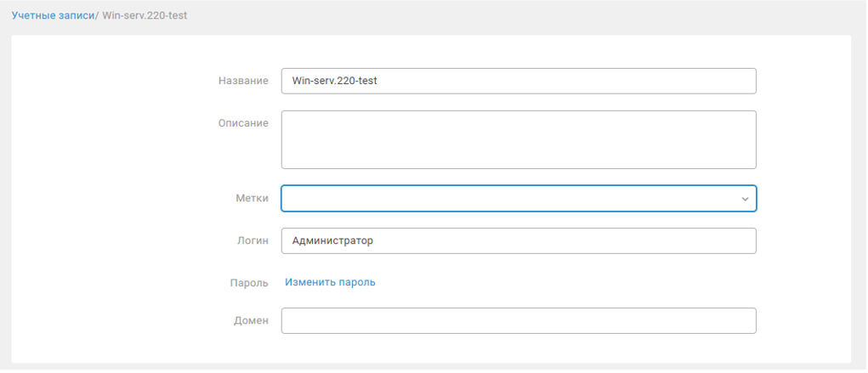
Task: Open the Учетные записи breadcrumb link
Action: click(x=53, y=16)
